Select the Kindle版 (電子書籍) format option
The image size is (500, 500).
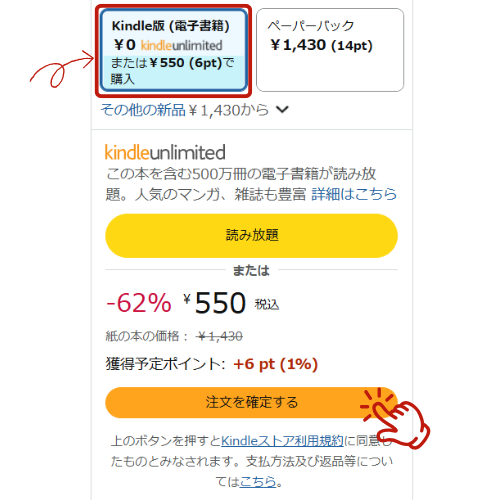point(173,51)
